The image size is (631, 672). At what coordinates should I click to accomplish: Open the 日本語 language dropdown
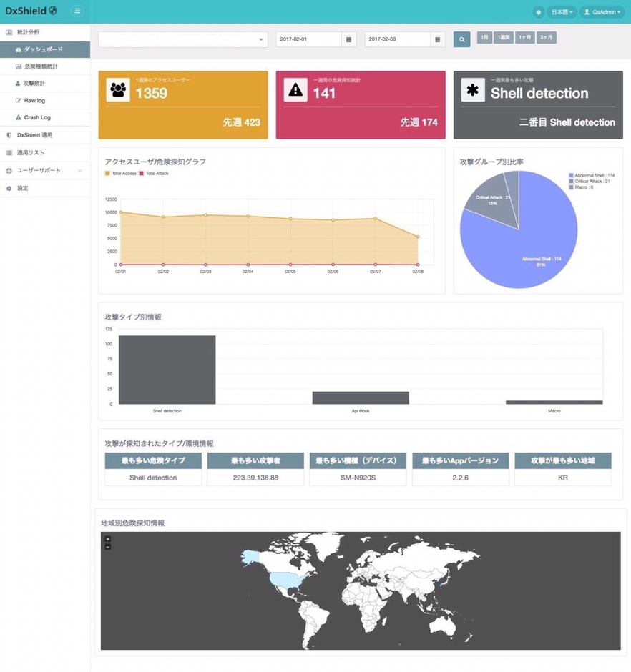(562, 12)
